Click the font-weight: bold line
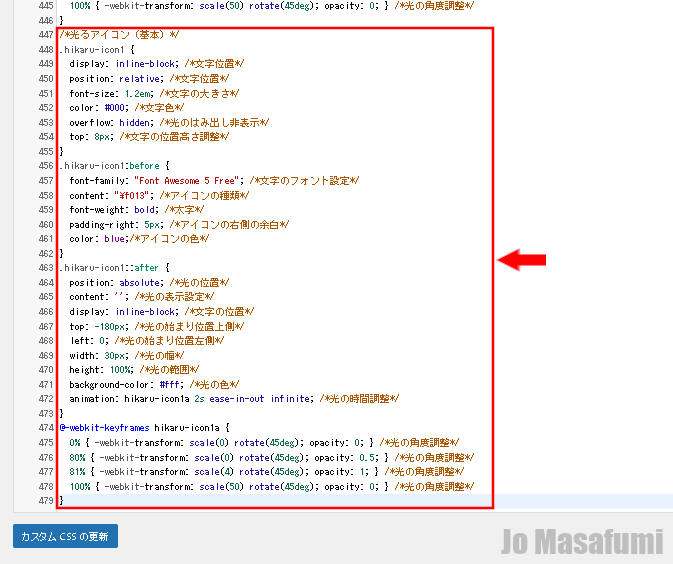The height and width of the screenshot is (564, 673). (x=136, y=210)
